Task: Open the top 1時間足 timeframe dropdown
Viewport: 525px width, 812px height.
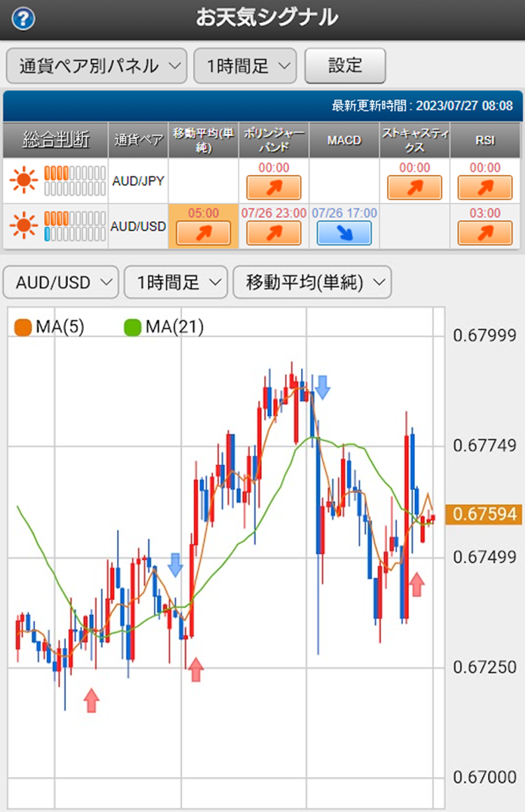Action: click(245, 66)
